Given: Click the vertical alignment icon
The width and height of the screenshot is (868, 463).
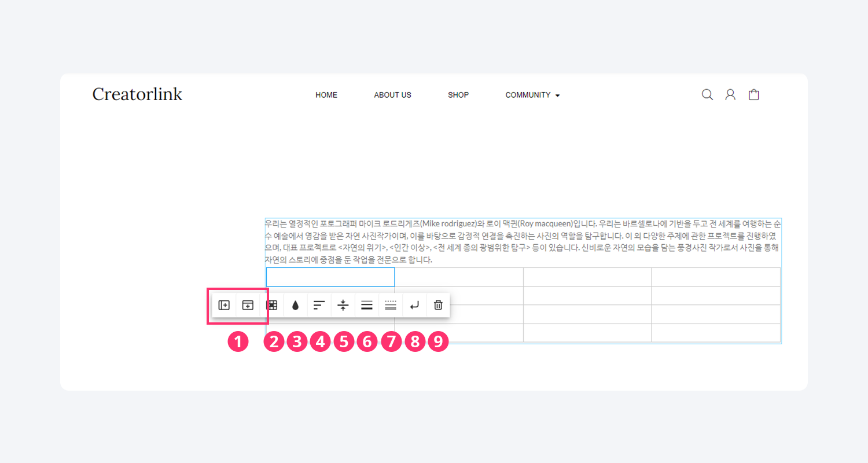Looking at the screenshot, I should coord(343,305).
